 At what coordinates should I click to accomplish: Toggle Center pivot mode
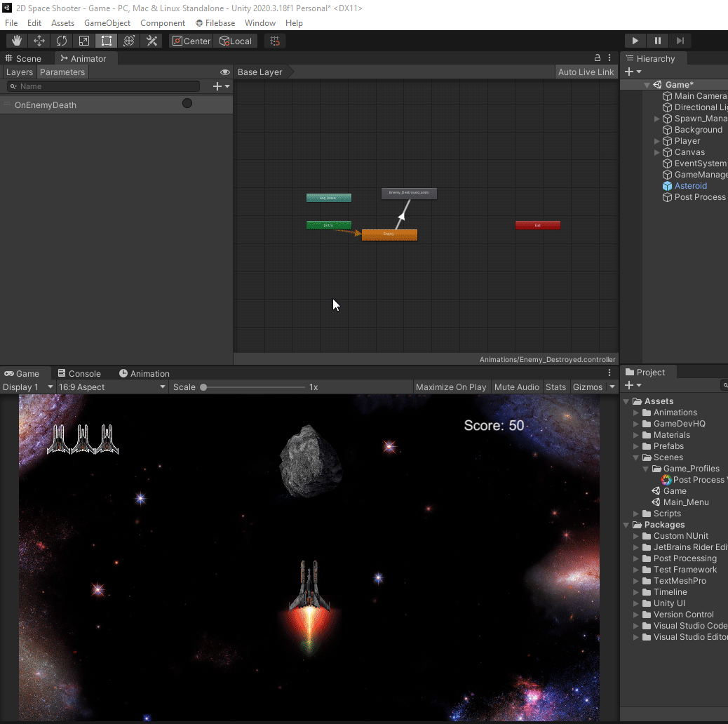[x=191, y=41]
